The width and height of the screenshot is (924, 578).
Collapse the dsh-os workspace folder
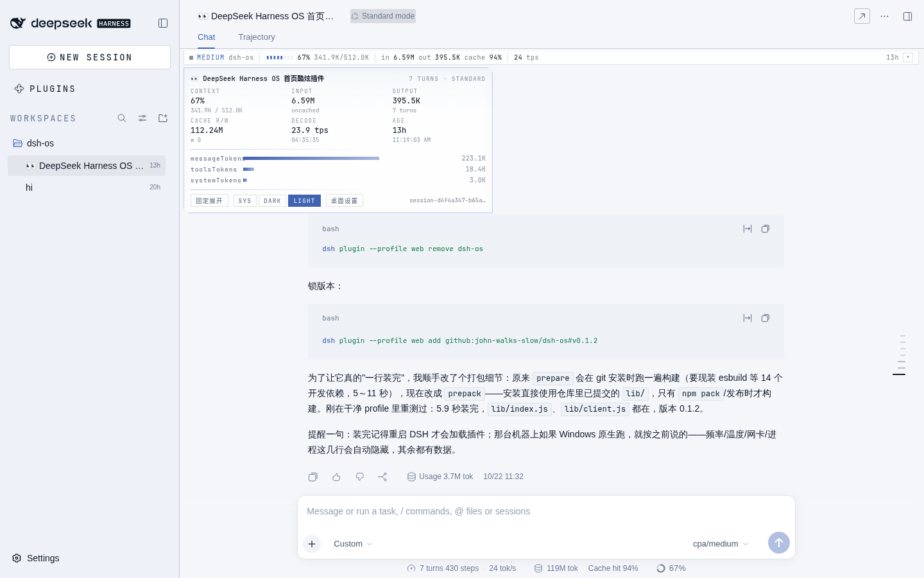click(x=87, y=143)
